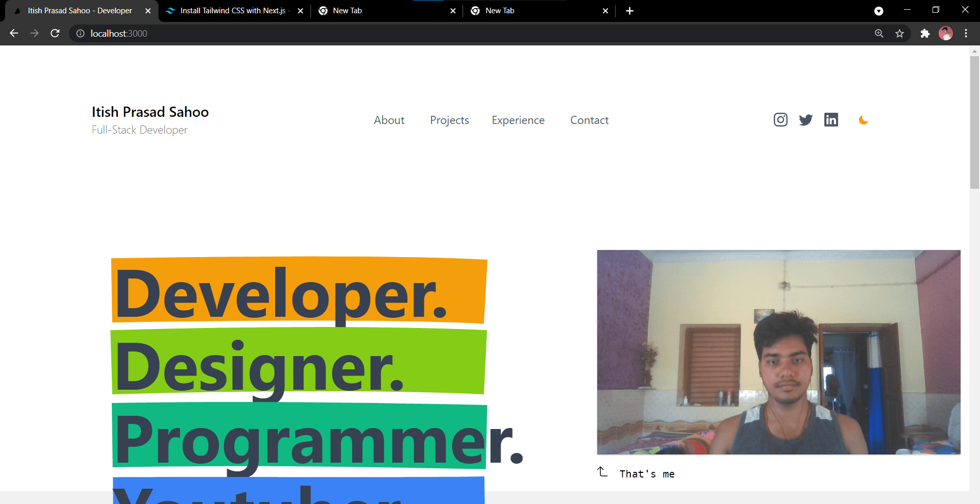Open a new browser tab with plus

[630, 11]
